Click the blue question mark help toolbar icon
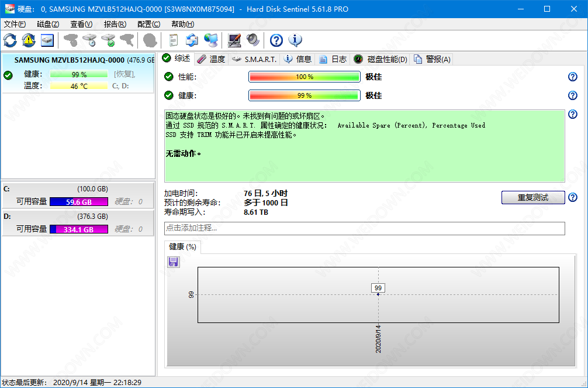 276,40
